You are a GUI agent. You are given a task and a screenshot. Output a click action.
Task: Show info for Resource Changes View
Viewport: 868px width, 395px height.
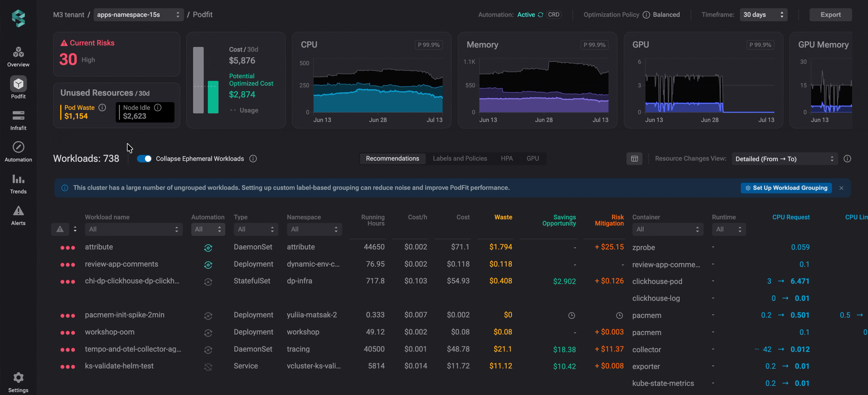tap(847, 159)
